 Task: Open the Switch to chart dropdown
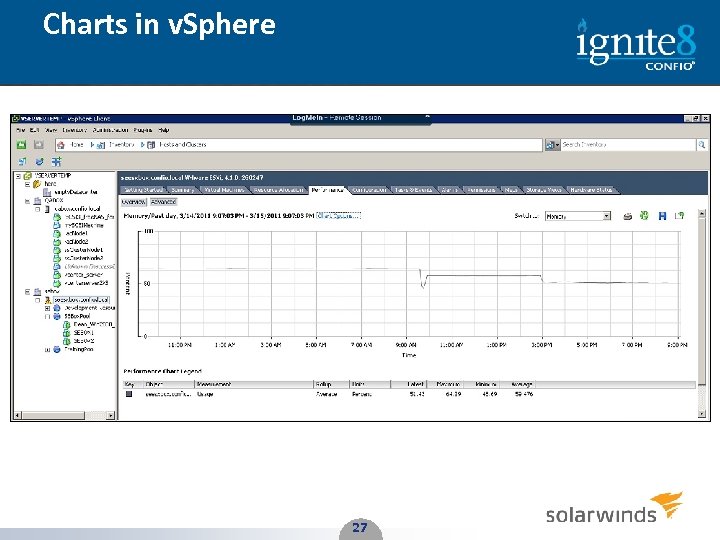578,216
